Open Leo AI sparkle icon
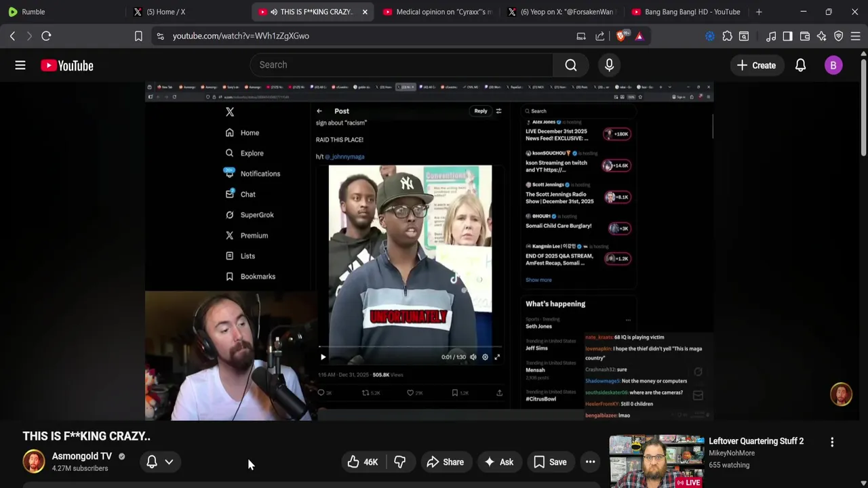Viewport: 868px width, 488px height. coord(822,36)
